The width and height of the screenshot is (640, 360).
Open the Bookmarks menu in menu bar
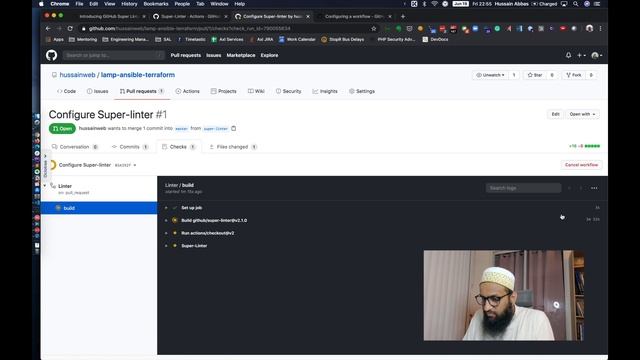156,4
